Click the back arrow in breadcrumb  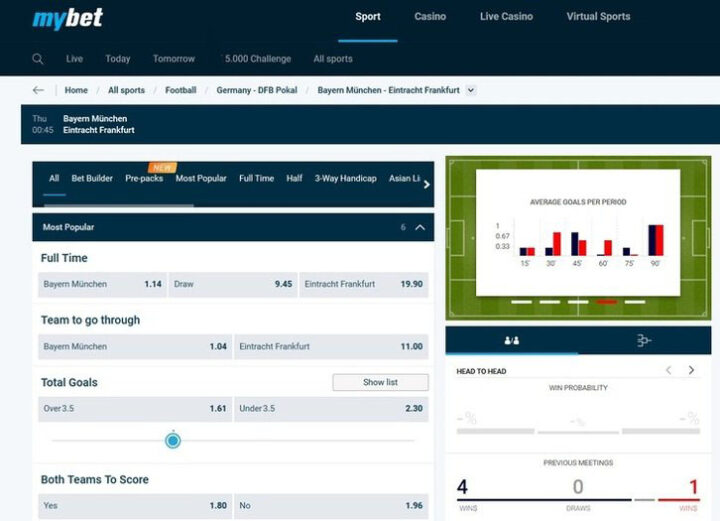[x=38, y=90]
